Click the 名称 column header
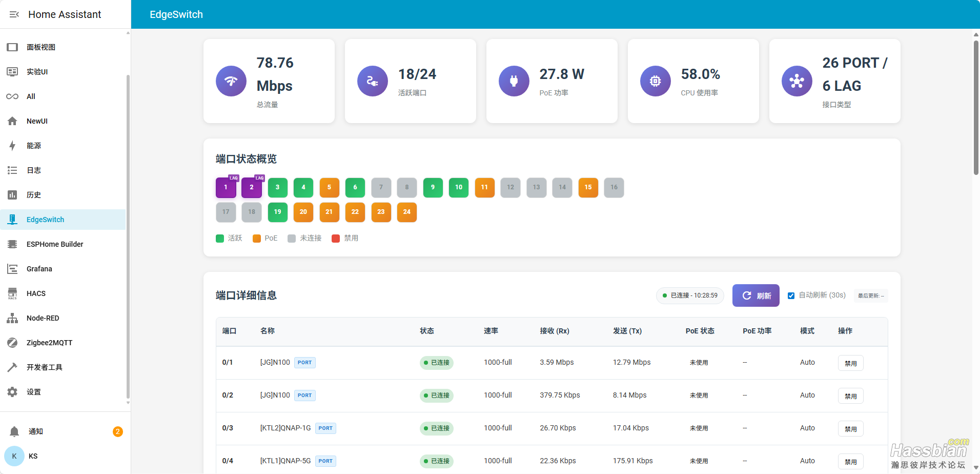 268,331
